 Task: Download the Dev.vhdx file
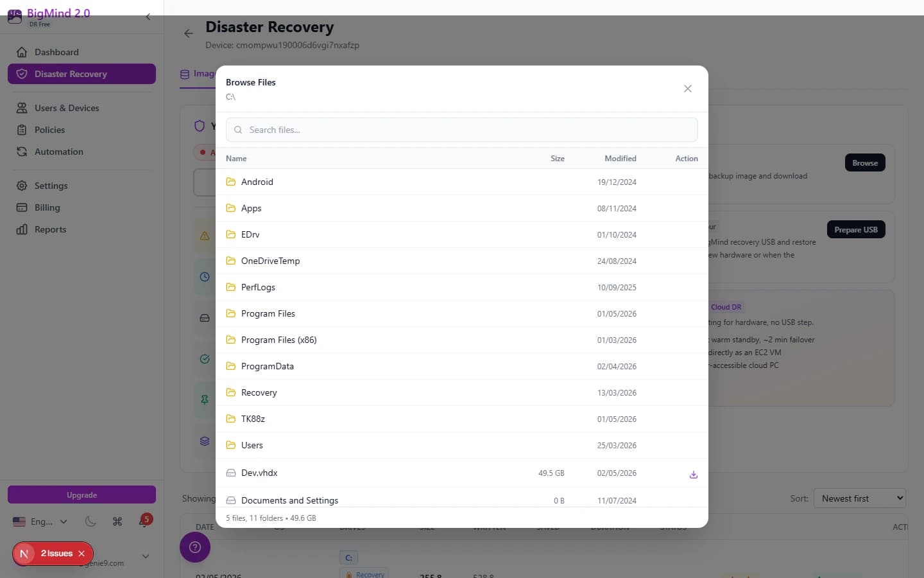tap(694, 475)
